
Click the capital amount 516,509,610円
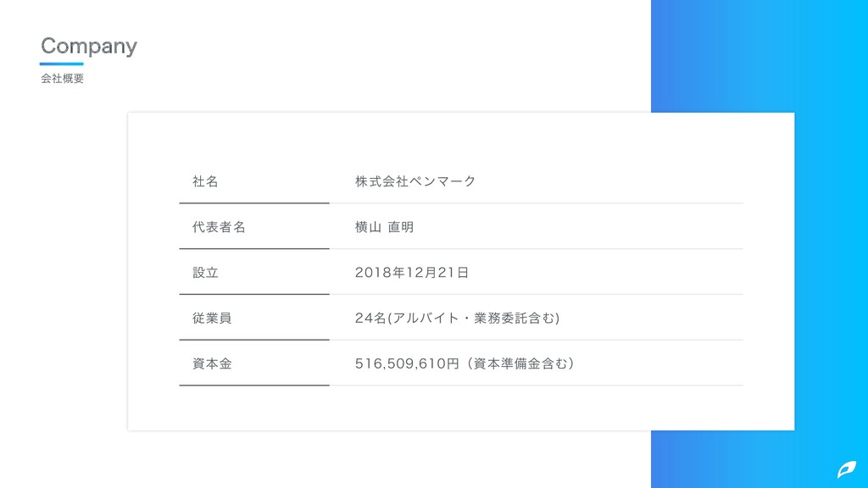click(x=407, y=363)
